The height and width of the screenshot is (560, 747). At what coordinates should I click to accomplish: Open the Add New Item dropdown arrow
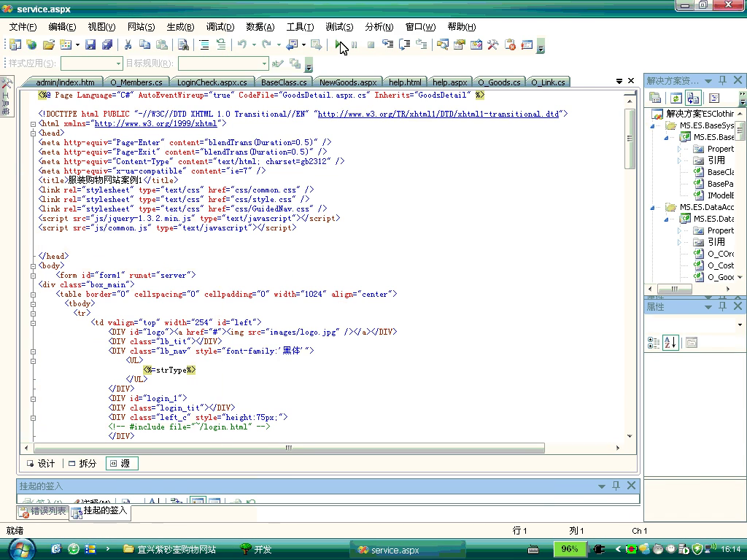pyautogui.click(x=77, y=44)
